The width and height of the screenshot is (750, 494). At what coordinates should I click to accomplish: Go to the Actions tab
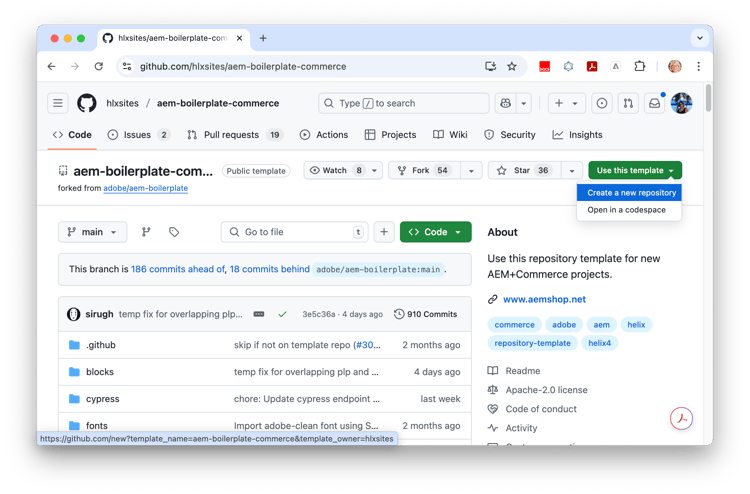click(324, 135)
